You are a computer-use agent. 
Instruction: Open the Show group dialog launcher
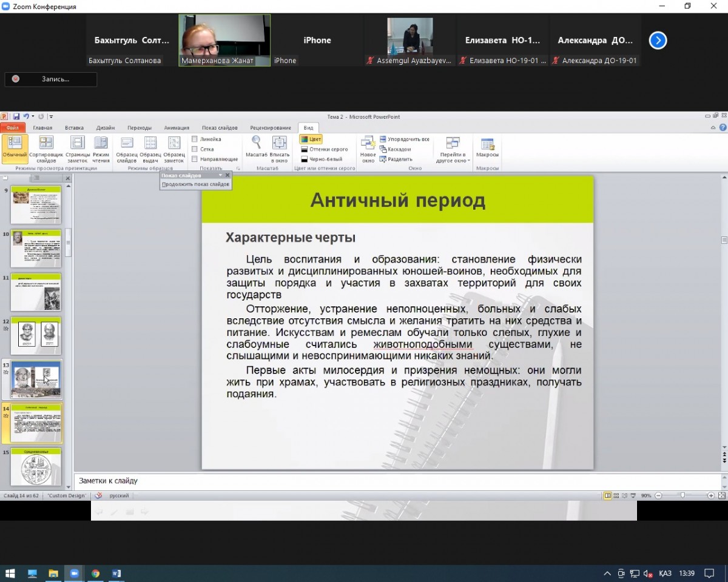[x=238, y=168]
